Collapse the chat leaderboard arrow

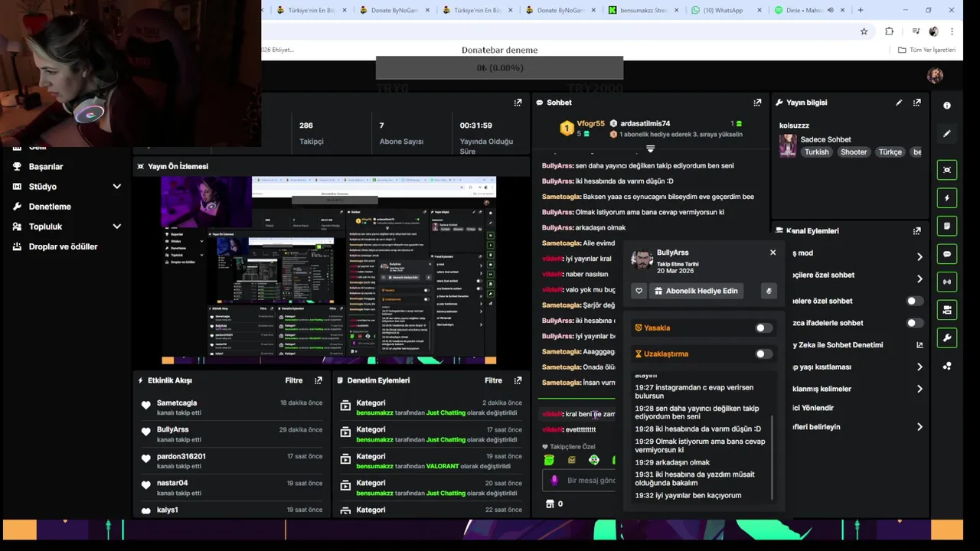(x=650, y=148)
